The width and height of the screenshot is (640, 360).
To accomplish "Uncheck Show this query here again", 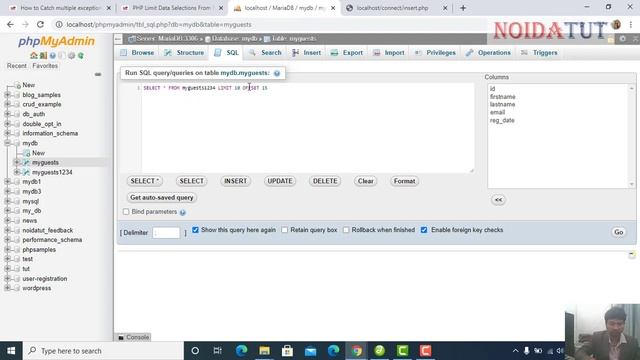I will [196, 230].
